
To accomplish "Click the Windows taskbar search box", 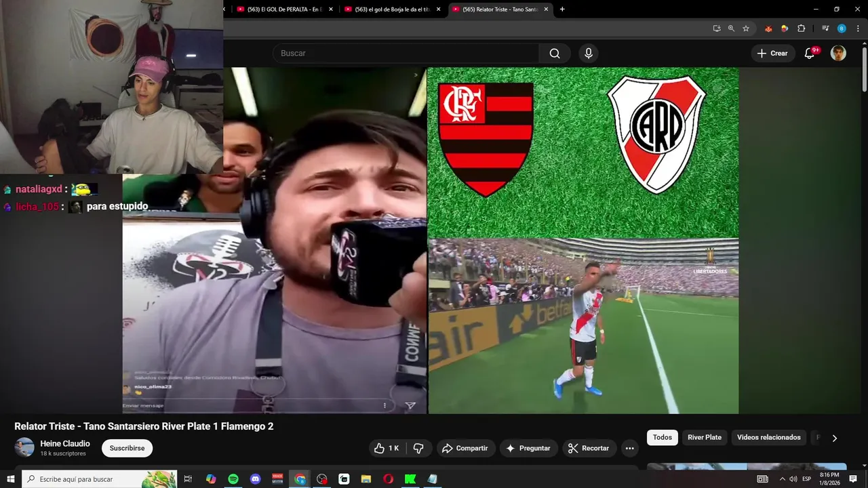I will pyautogui.click(x=99, y=479).
